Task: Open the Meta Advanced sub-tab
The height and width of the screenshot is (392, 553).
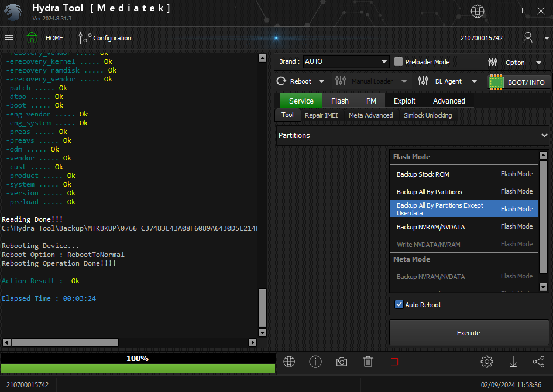Action: 370,115
